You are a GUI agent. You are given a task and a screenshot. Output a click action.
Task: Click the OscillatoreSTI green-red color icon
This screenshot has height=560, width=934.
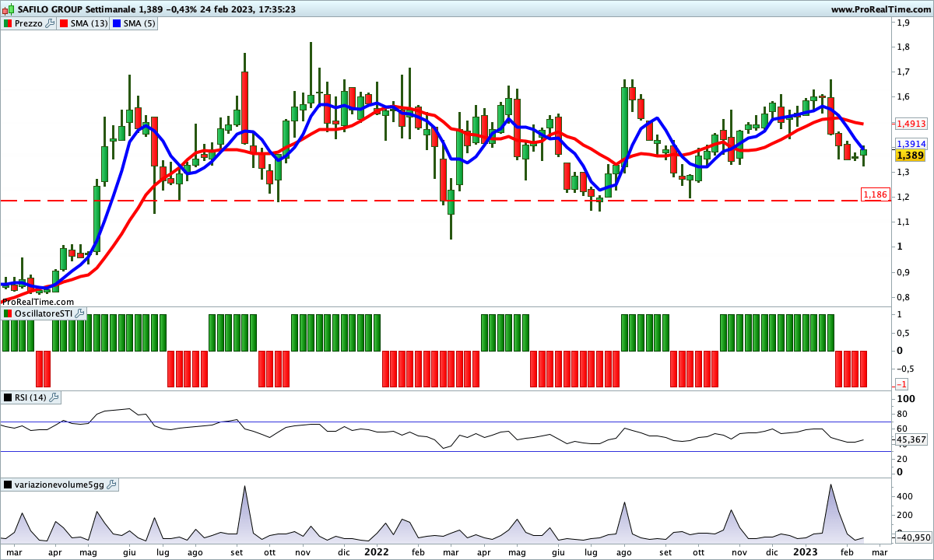tap(8, 313)
